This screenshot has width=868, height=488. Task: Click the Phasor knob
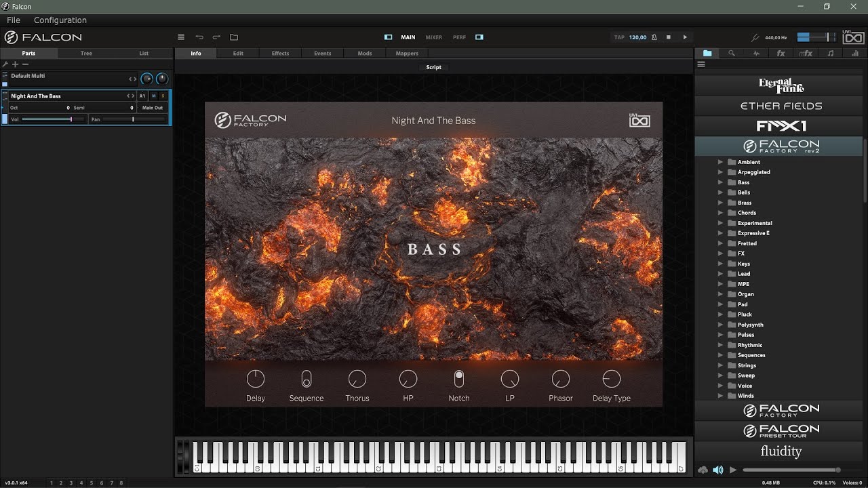tap(561, 379)
